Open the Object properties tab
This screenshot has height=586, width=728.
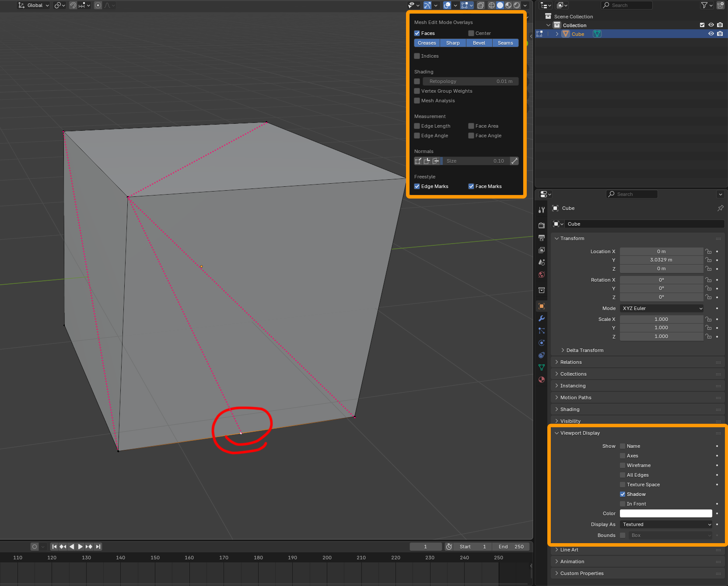tap(542, 306)
